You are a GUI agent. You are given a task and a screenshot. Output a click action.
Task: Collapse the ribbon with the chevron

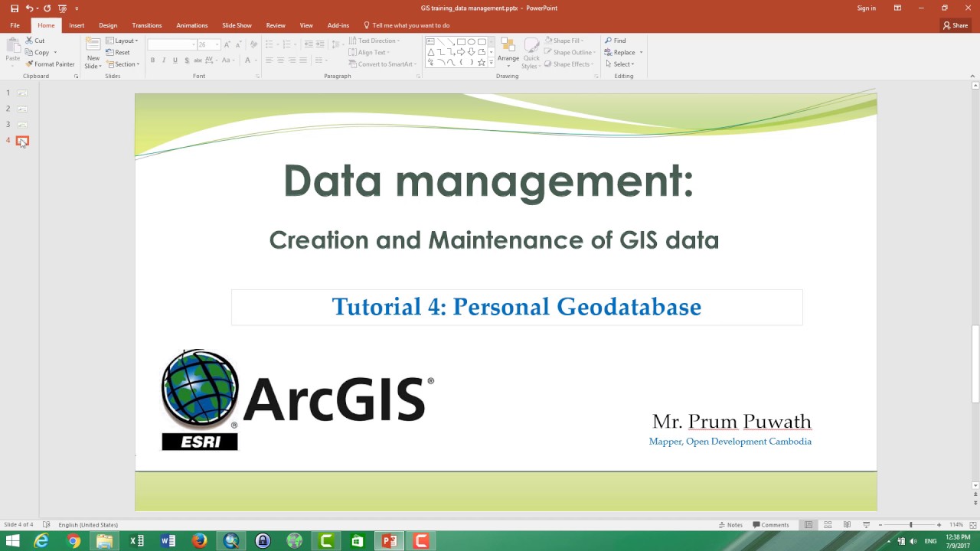coord(973,76)
